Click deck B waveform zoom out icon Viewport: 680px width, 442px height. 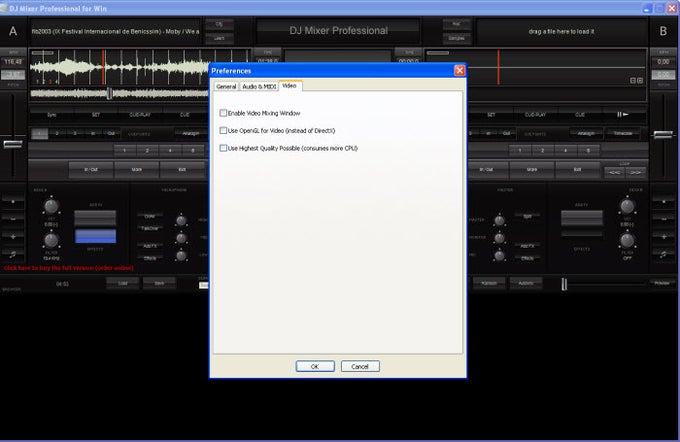633,81
